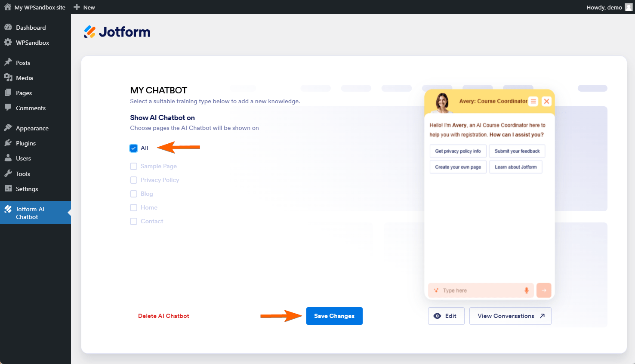
Task: Click the Delete AI Chatbot link
Action: tap(163, 316)
